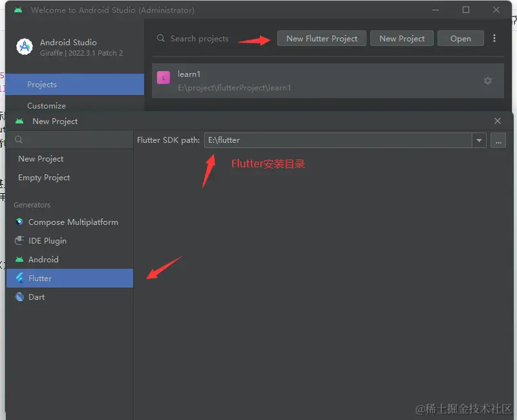Click the IDE Plugin plug icon
This screenshot has height=420, width=517.
click(x=19, y=240)
